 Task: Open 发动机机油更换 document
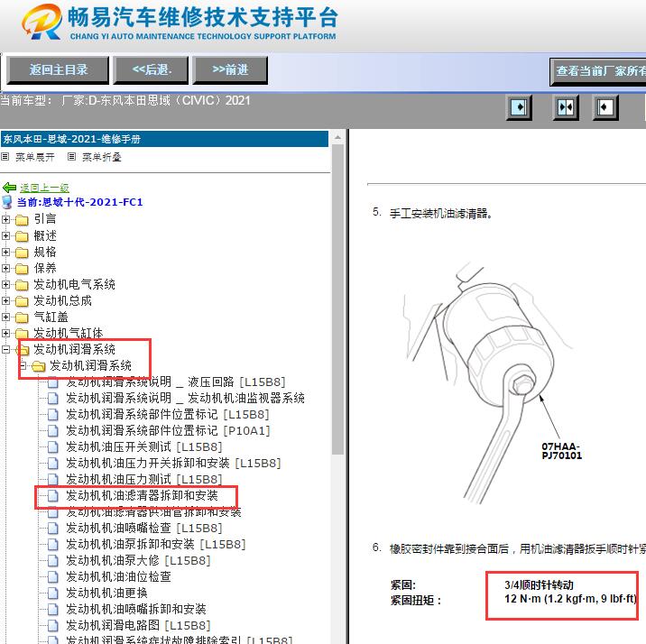point(106,593)
